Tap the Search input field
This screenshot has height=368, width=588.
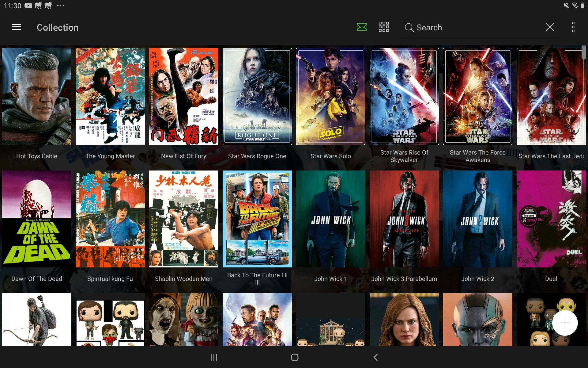click(x=478, y=28)
